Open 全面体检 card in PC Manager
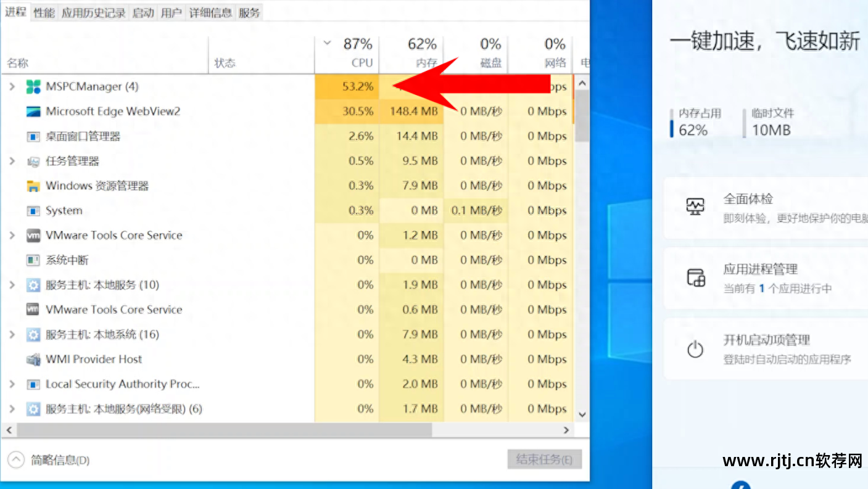The height and width of the screenshot is (489, 868). (766, 208)
